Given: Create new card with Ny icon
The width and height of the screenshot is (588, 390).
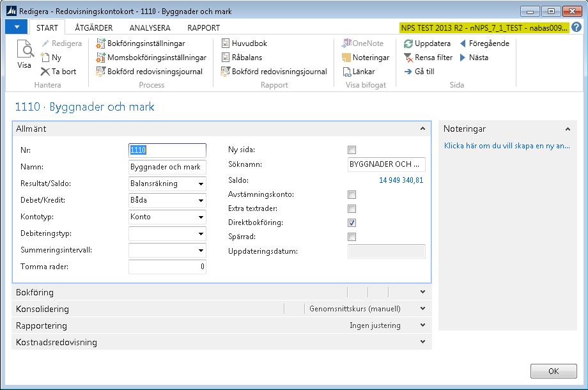Looking at the screenshot, I should [45, 58].
